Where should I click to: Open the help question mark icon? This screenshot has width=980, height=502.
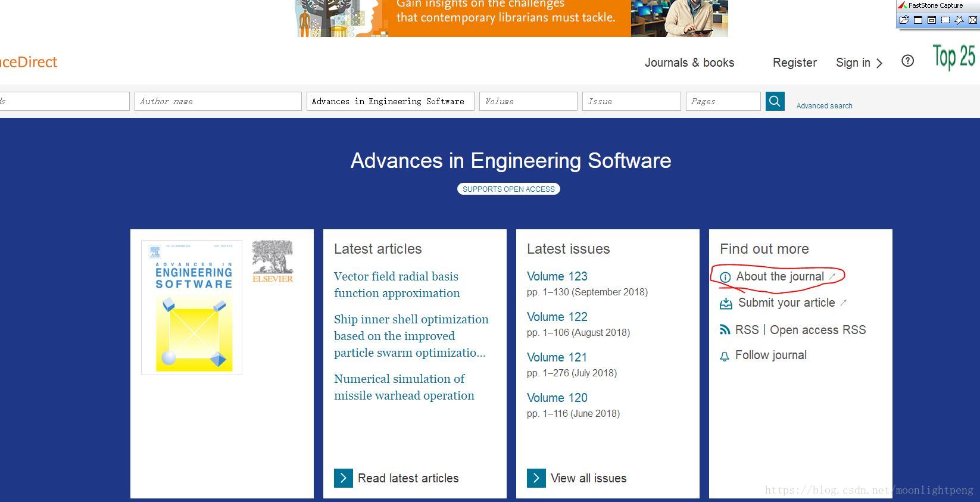click(x=907, y=61)
